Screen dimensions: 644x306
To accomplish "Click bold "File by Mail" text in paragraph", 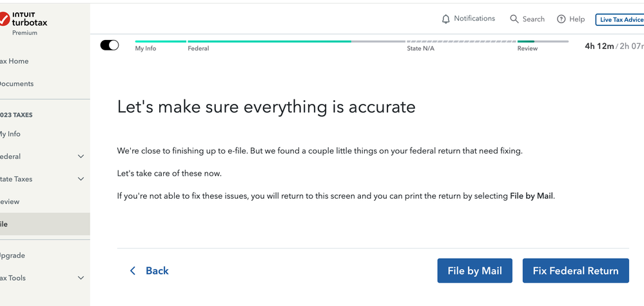I will [x=531, y=196].
